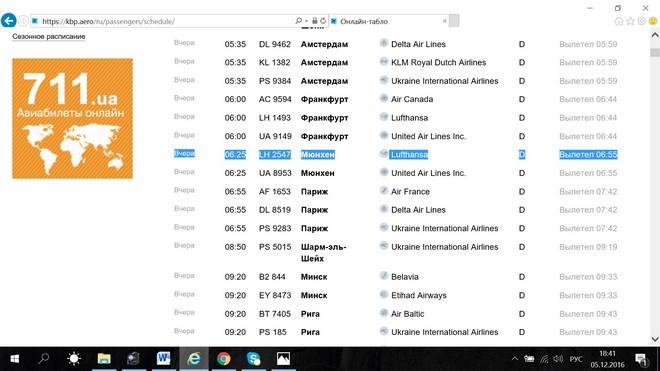The height and width of the screenshot is (371, 660).
Task: Switch input language РУС
Action: tap(576, 359)
